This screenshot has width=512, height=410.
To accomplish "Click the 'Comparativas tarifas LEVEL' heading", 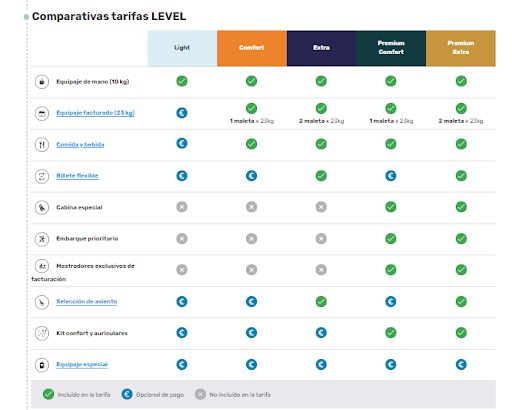I will click(x=109, y=16).
